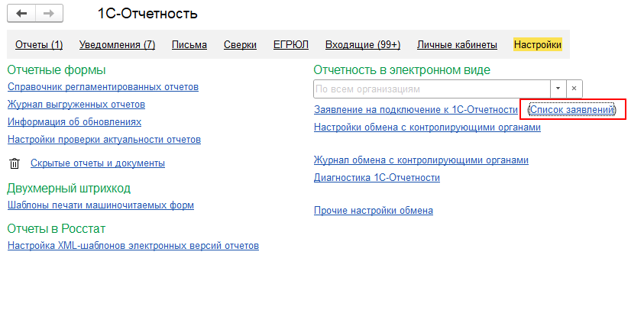Show Скрытые отчеты и документы
This screenshot has width=644, height=310.
click(98, 163)
